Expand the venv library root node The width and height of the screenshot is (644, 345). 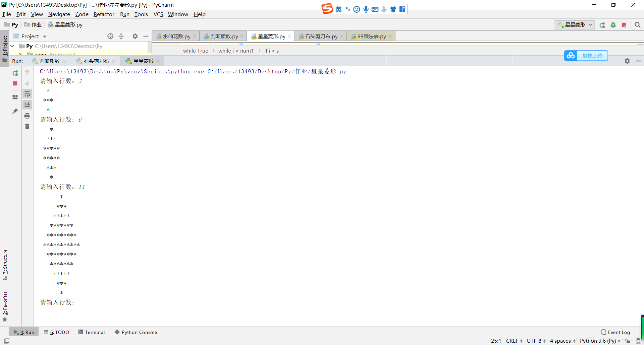click(x=20, y=54)
